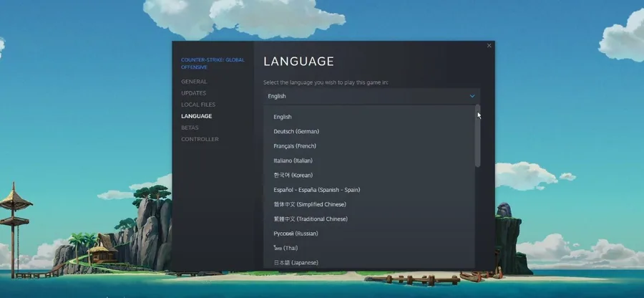Viewport: 644px width, 298px height.
Task: Collapse the language dropdown showing English
Action: (x=371, y=96)
